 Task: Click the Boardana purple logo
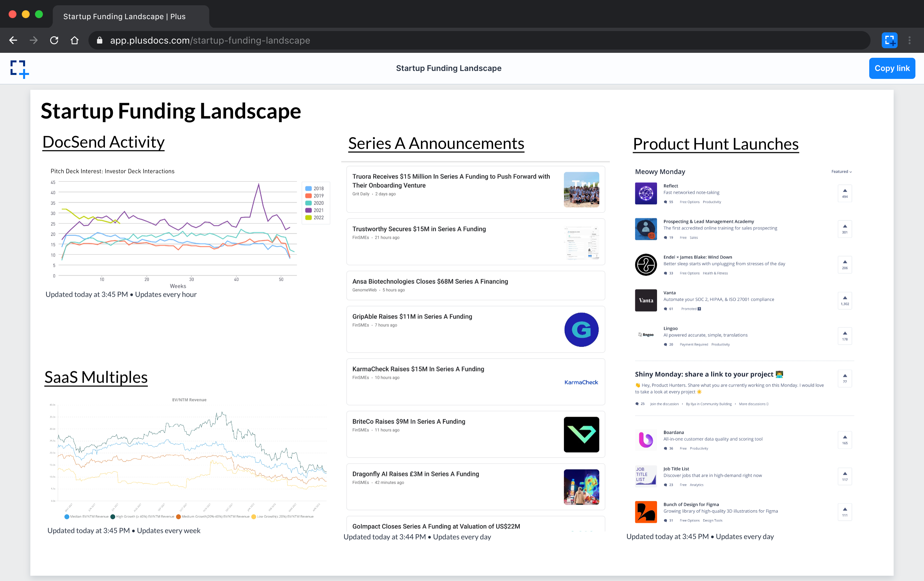click(x=646, y=440)
